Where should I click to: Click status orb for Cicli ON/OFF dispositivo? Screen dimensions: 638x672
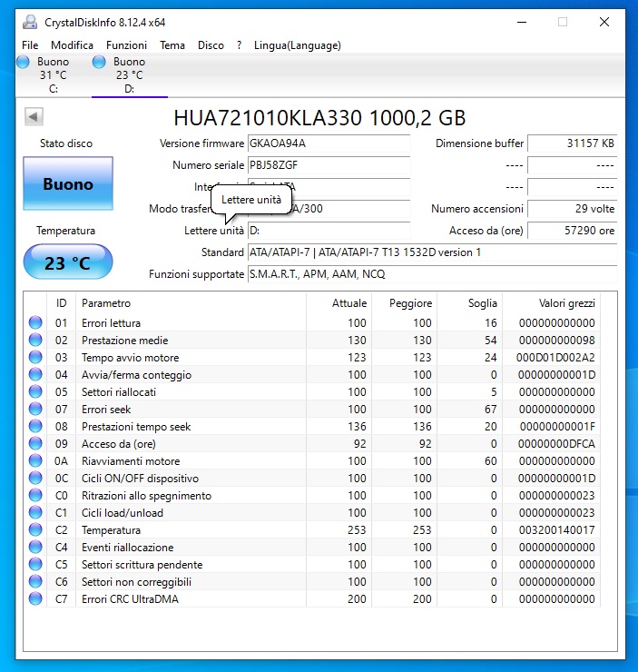(35, 478)
